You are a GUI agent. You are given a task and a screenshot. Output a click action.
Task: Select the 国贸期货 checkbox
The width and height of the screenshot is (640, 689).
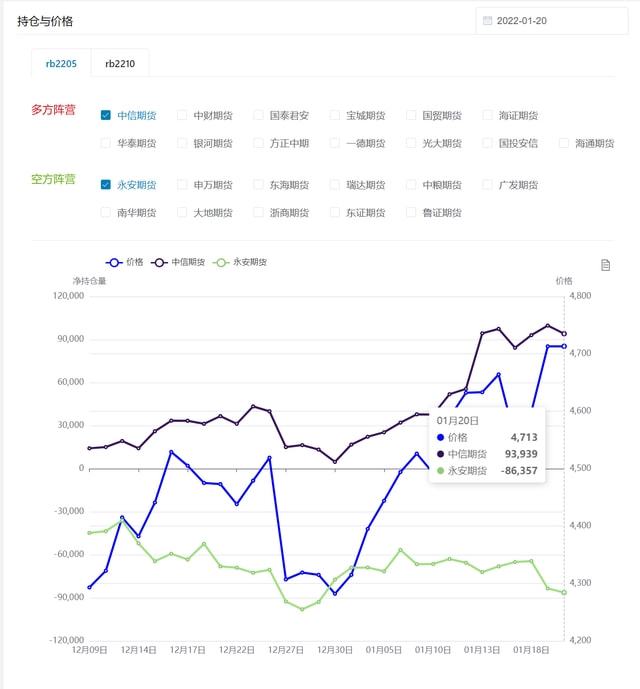pyautogui.click(x=411, y=115)
